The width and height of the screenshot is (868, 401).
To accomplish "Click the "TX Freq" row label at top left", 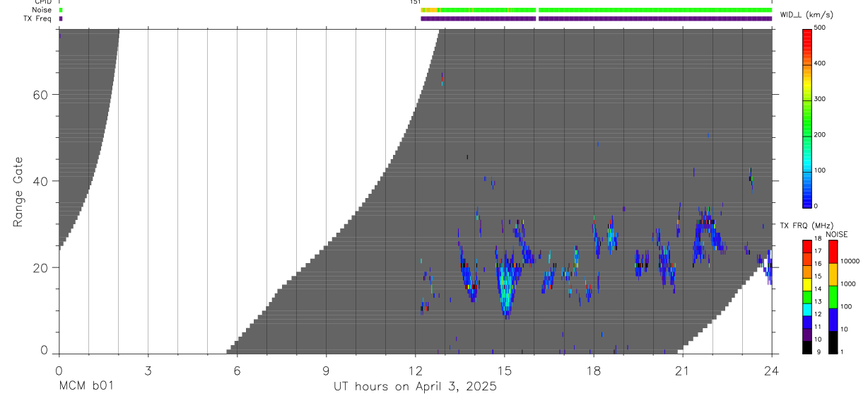I will pyautogui.click(x=37, y=18).
